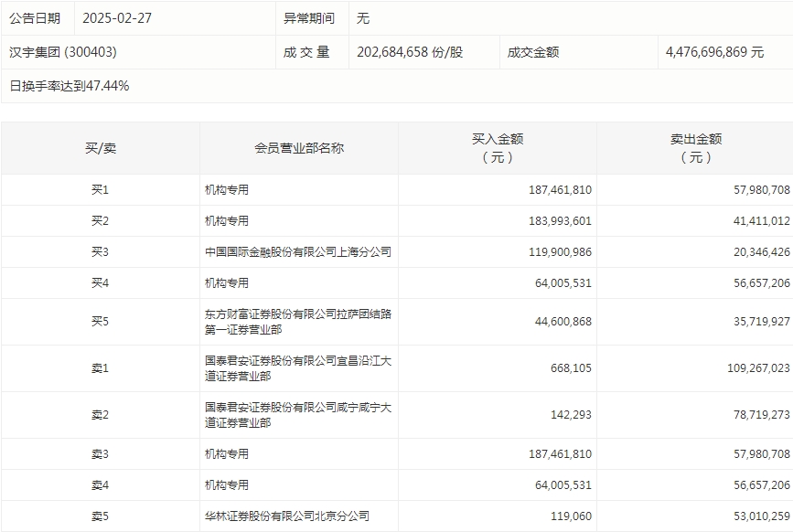This screenshot has width=793, height=532.
Task: Select volume value 202,684,658 份/股
Action: pyautogui.click(x=410, y=52)
